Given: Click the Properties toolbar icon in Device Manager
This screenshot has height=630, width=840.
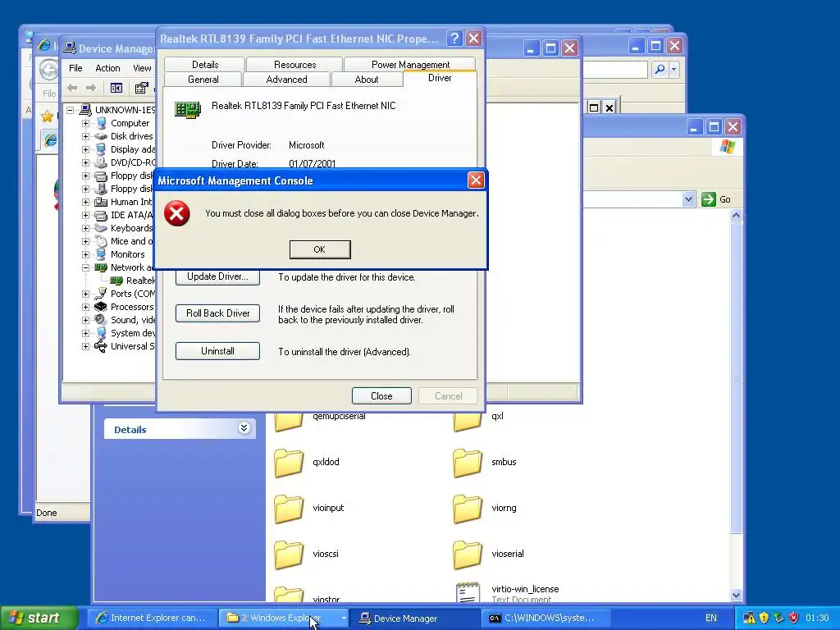Looking at the screenshot, I should [141, 88].
